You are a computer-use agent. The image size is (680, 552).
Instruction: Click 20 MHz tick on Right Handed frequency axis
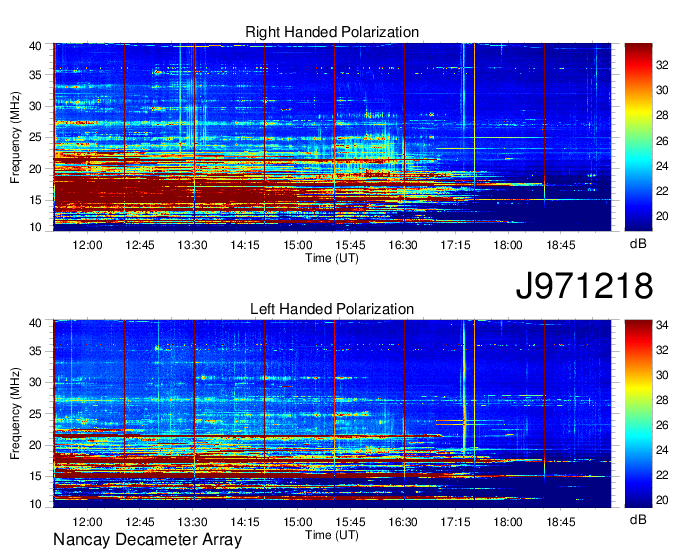(35, 169)
